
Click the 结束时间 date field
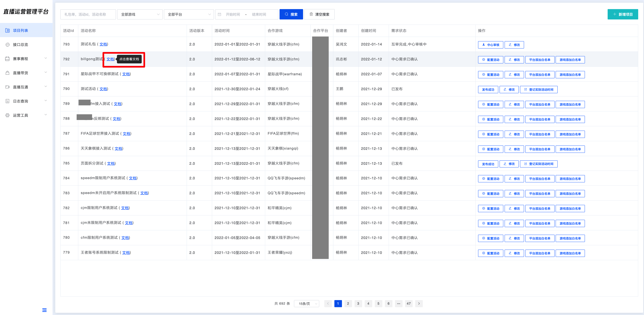click(x=259, y=14)
